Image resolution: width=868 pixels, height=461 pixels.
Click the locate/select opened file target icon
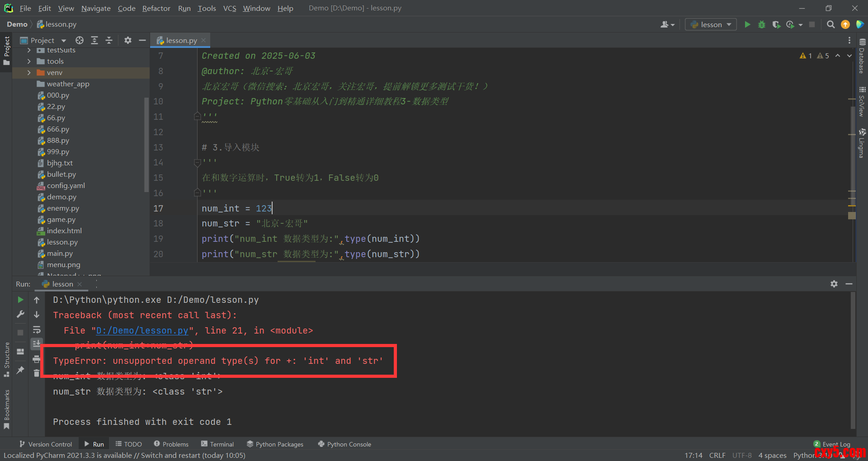pyautogui.click(x=80, y=40)
